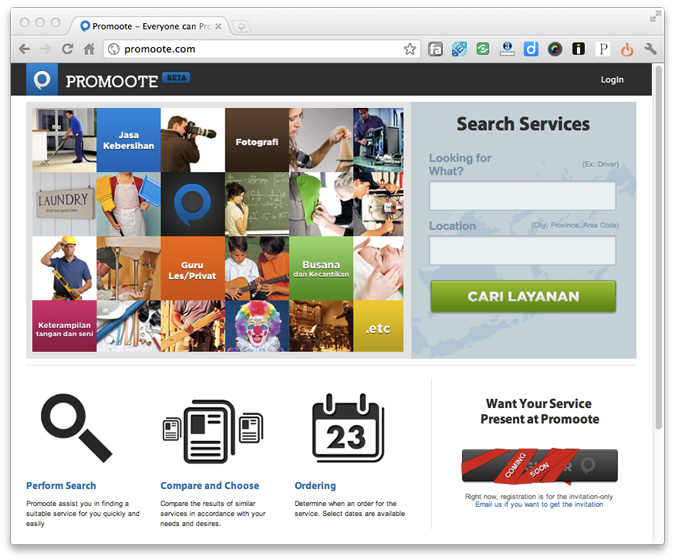
Task: Focus the Location input field
Action: [x=522, y=251]
